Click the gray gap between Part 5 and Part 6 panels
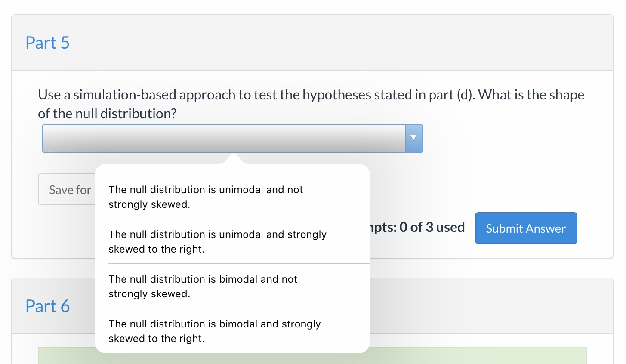 coord(473,268)
